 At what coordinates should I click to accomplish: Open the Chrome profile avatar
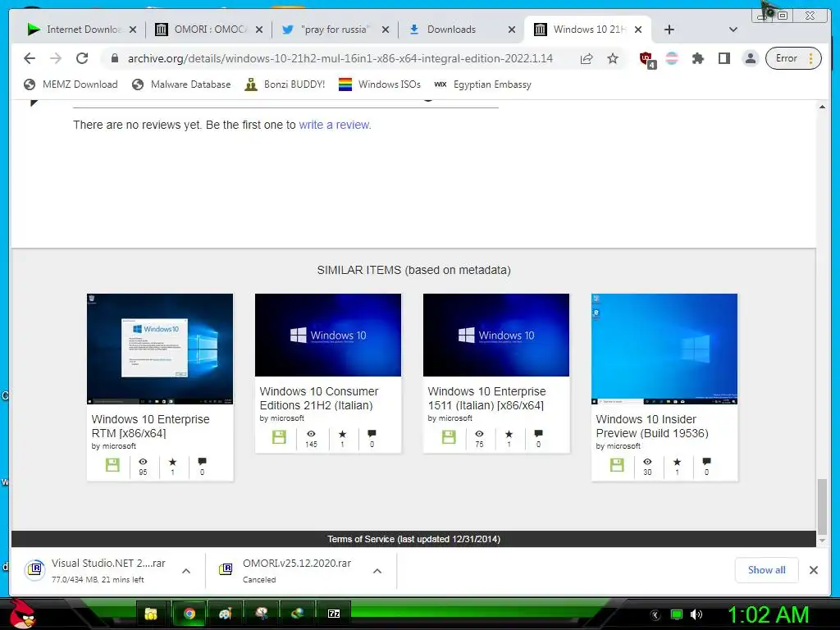(751, 58)
